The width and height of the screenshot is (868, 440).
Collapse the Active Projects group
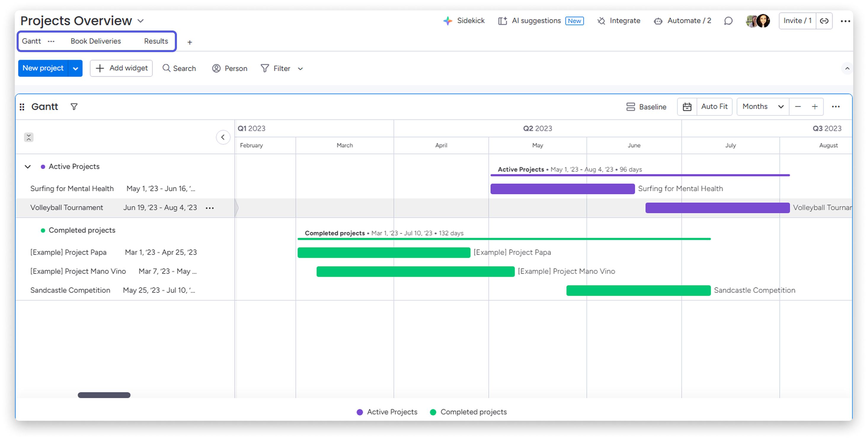point(28,167)
